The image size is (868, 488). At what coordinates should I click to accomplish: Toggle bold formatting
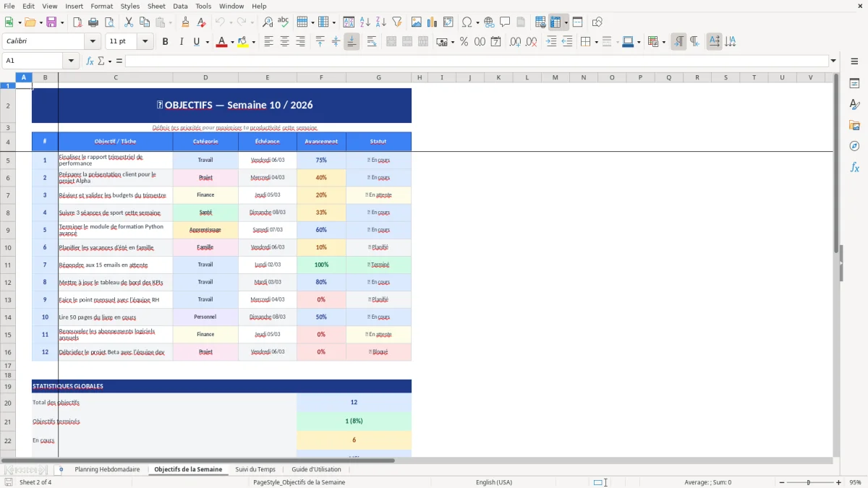click(x=165, y=41)
